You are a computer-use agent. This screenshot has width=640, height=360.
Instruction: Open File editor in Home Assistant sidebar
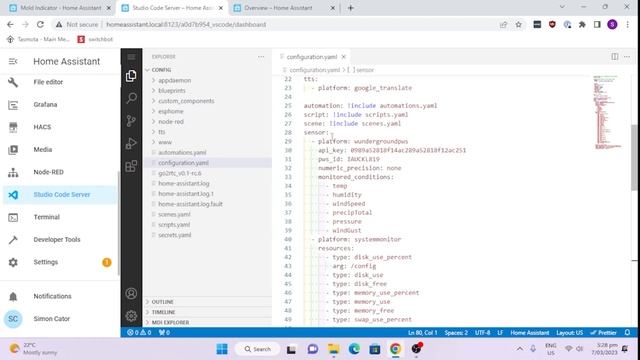click(x=60, y=82)
